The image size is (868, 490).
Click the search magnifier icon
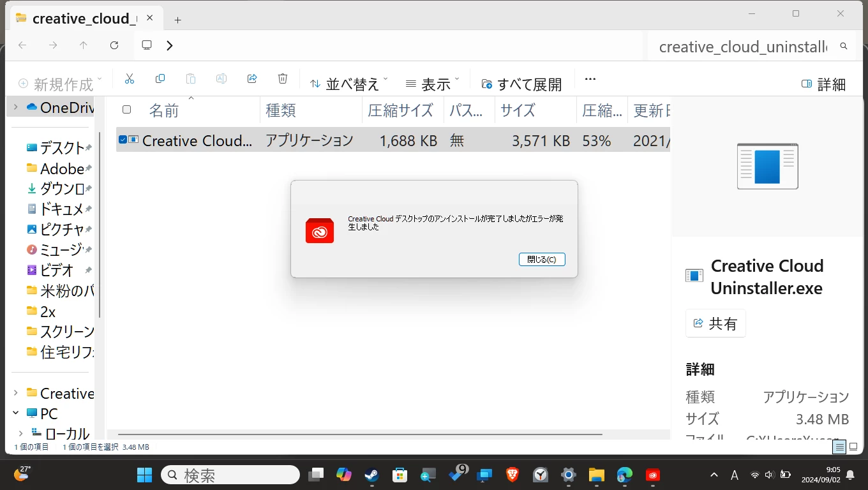click(x=844, y=46)
